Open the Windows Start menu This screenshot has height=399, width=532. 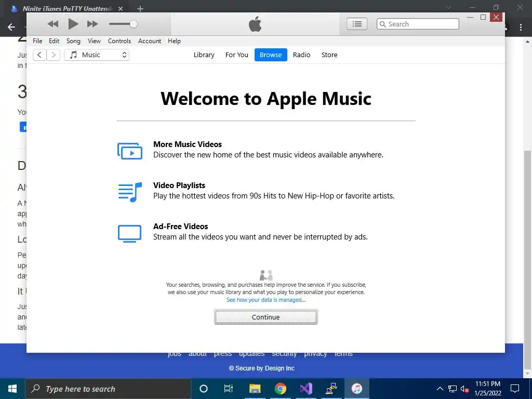coord(12,389)
